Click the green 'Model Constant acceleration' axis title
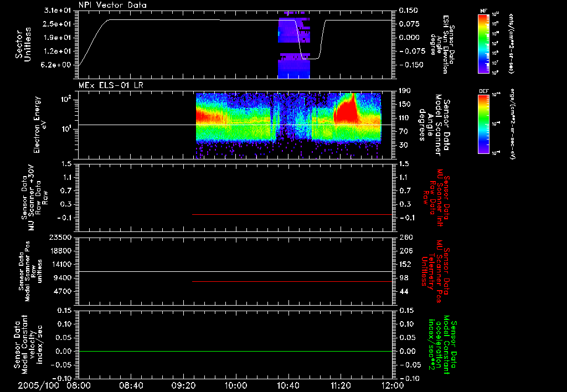This screenshot has height=392, width=567. (442, 345)
